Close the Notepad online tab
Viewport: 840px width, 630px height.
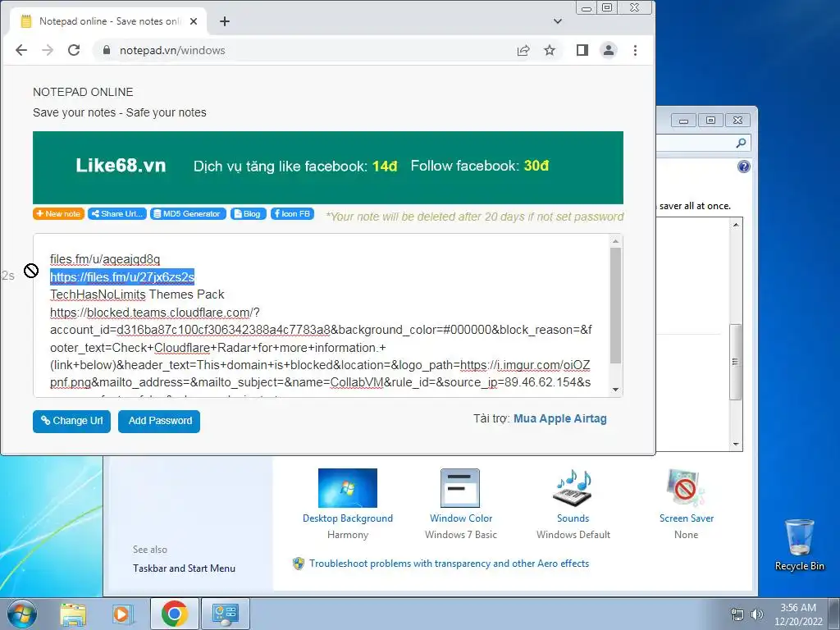tap(194, 21)
